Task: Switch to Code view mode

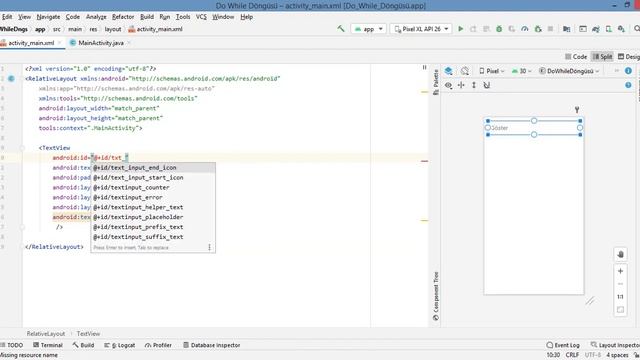Action: point(576,57)
